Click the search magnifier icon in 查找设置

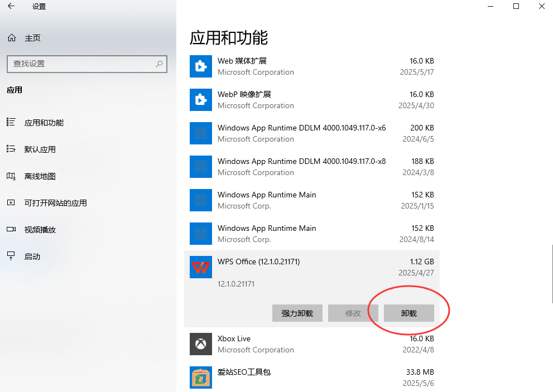pyautogui.click(x=159, y=64)
